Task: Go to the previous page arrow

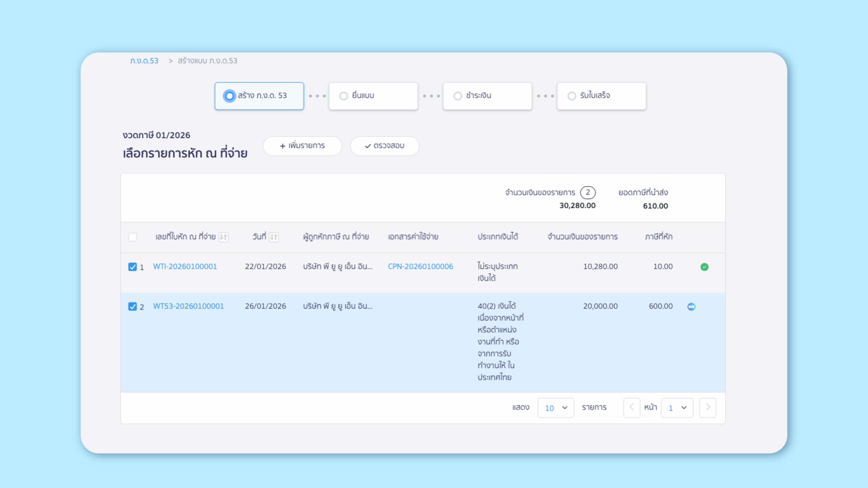Action: click(x=631, y=408)
